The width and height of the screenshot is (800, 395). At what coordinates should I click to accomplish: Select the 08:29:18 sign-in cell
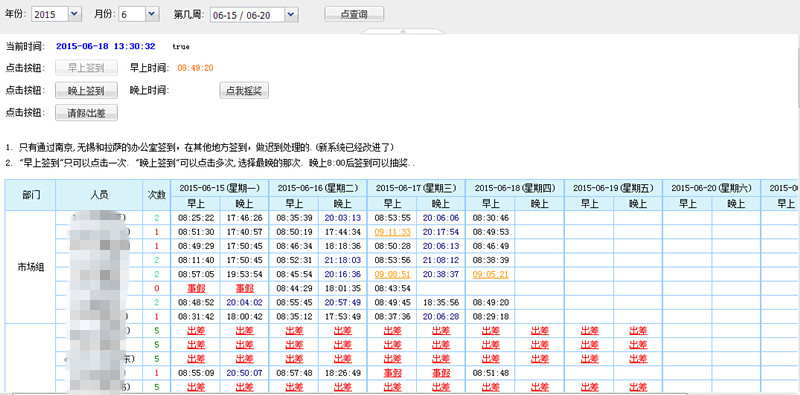pyautogui.click(x=490, y=316)
